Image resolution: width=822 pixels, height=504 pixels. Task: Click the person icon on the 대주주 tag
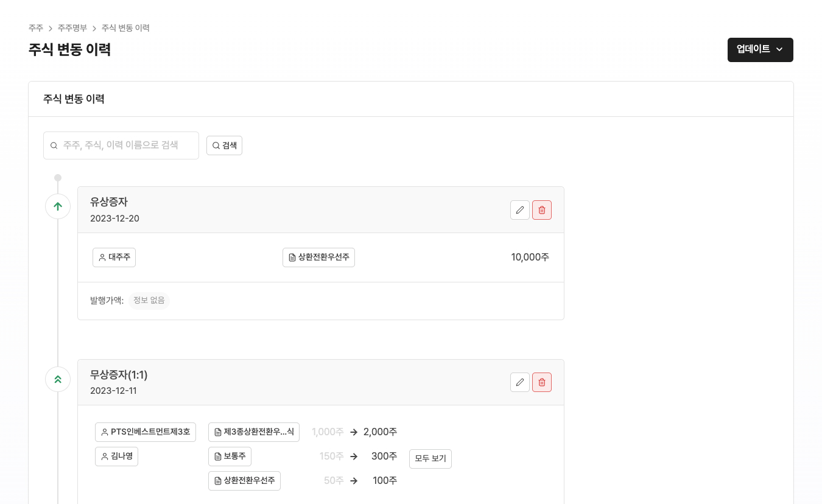(102, 257)
